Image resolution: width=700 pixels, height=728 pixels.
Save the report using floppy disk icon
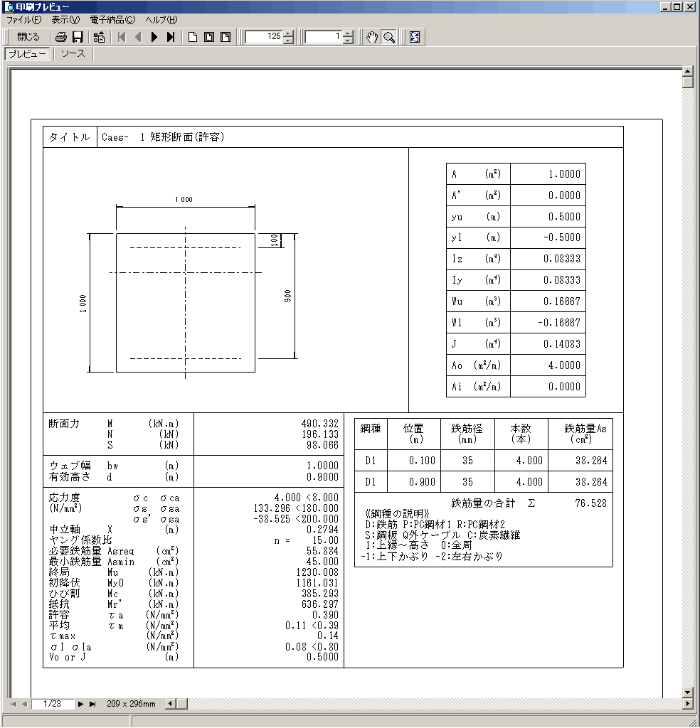point(78,37)
